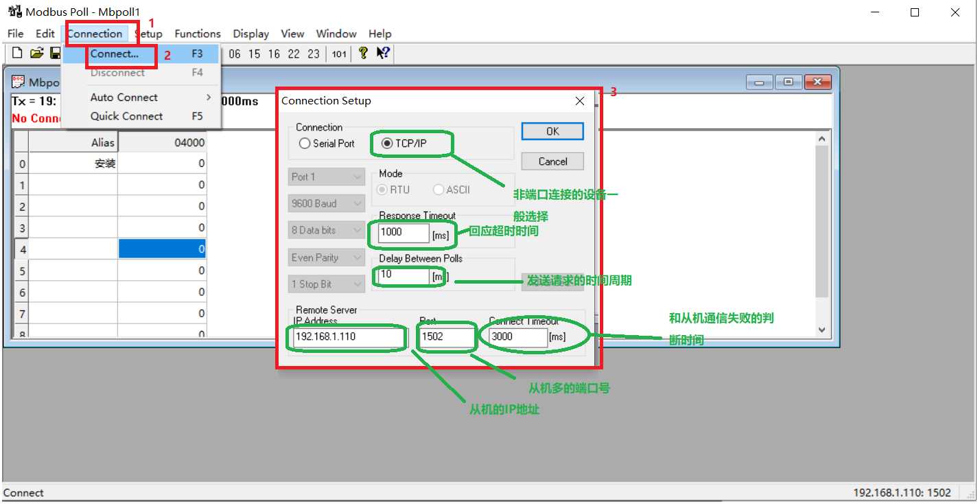Select the TCP/IP radio button

pyautogui.click(x=387, y=144)
